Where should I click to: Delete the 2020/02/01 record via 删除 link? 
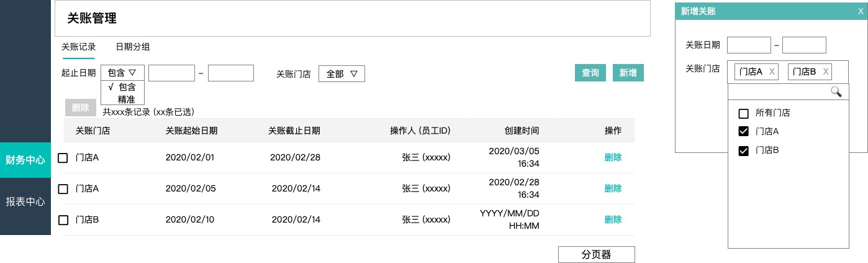tap(613, 157)
